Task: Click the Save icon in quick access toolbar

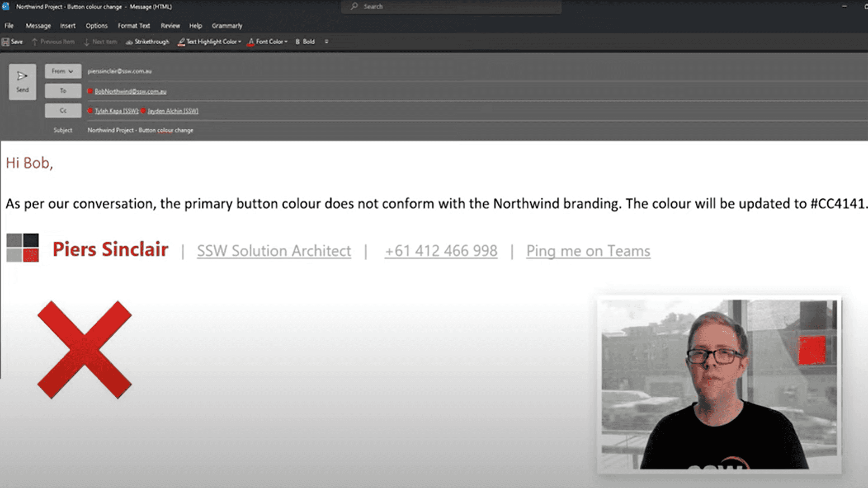Action: 6,42
